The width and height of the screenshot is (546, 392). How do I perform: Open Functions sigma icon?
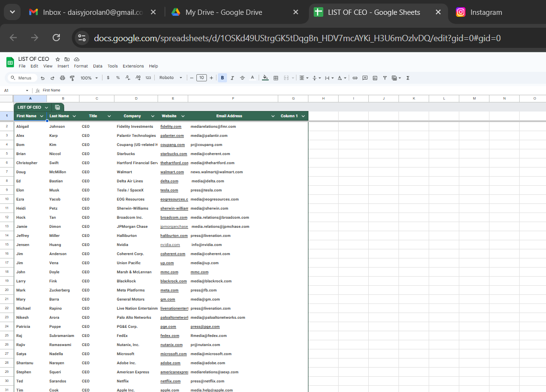click(x=408, y=78)
